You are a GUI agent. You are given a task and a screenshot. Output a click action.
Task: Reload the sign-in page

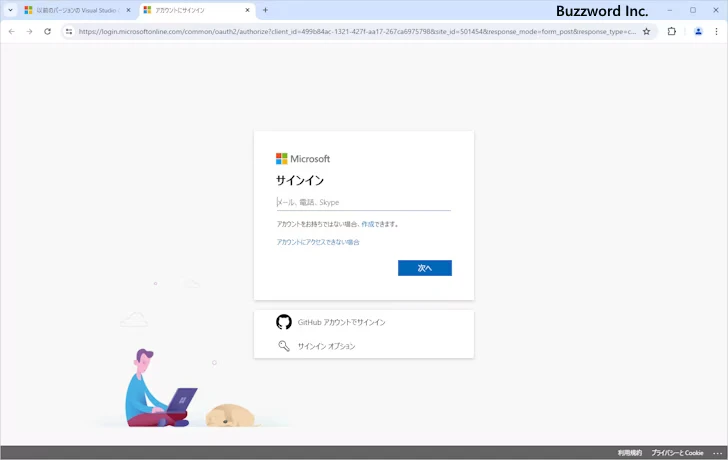(x=47, y=32)
